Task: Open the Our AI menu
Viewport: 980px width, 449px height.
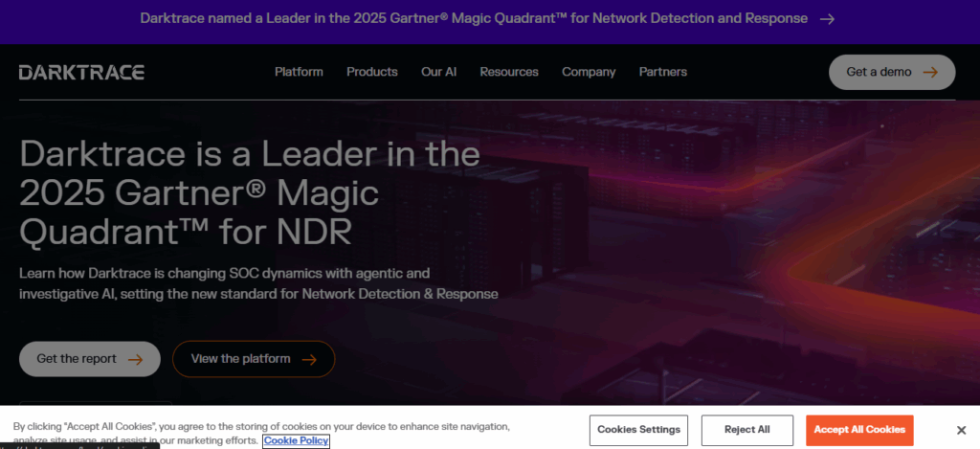Action: point(438,72)
